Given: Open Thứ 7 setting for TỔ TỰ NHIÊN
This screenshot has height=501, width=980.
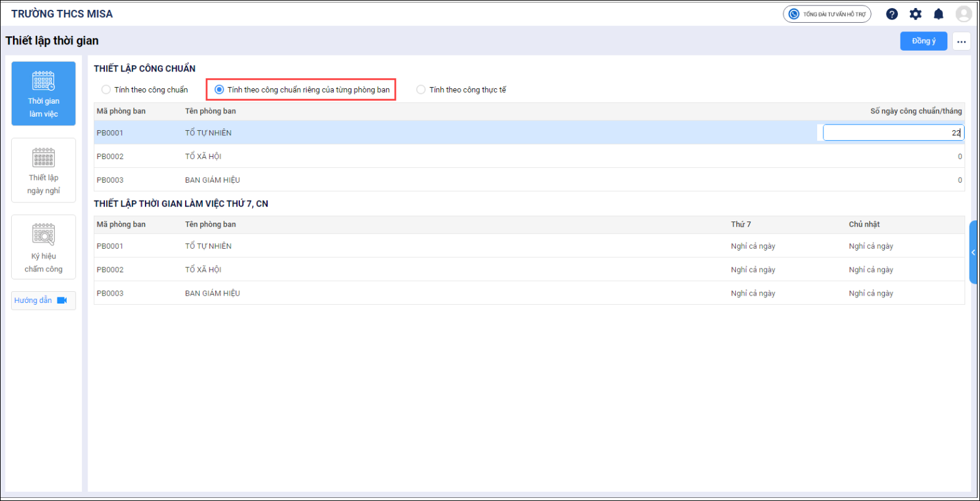Looking at the screenshot, I should tap(753, 246).
